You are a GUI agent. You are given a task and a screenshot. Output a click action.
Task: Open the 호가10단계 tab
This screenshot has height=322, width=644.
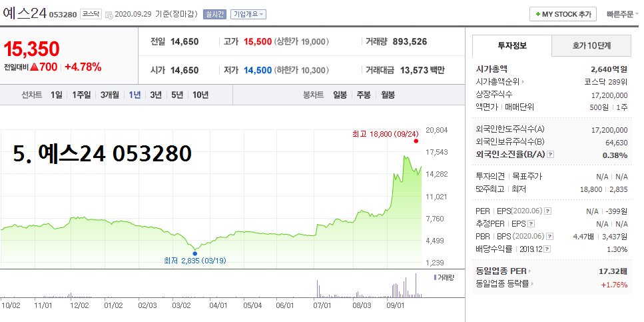[x=591, y=45]
